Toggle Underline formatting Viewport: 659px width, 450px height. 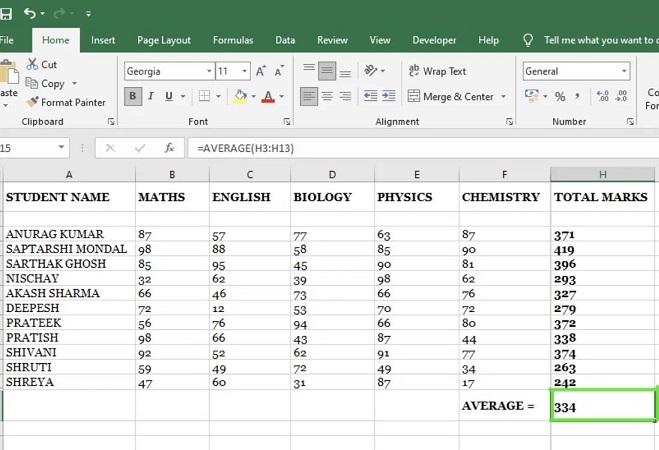click(x=169, y=96)
